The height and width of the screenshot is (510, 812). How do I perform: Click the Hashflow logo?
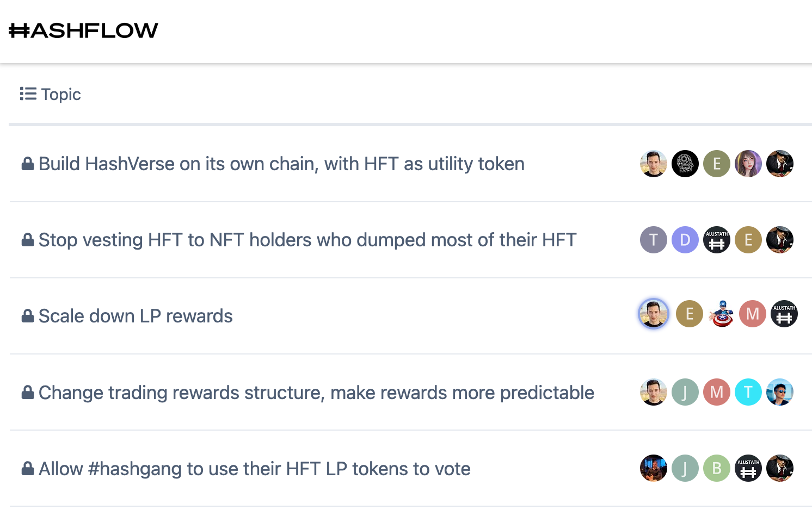point(83,30)
